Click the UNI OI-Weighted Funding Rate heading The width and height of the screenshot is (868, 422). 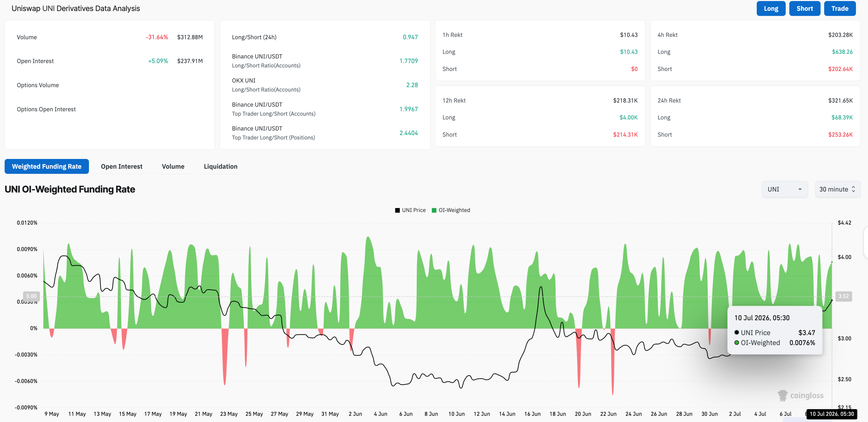(x=70, y=189)
